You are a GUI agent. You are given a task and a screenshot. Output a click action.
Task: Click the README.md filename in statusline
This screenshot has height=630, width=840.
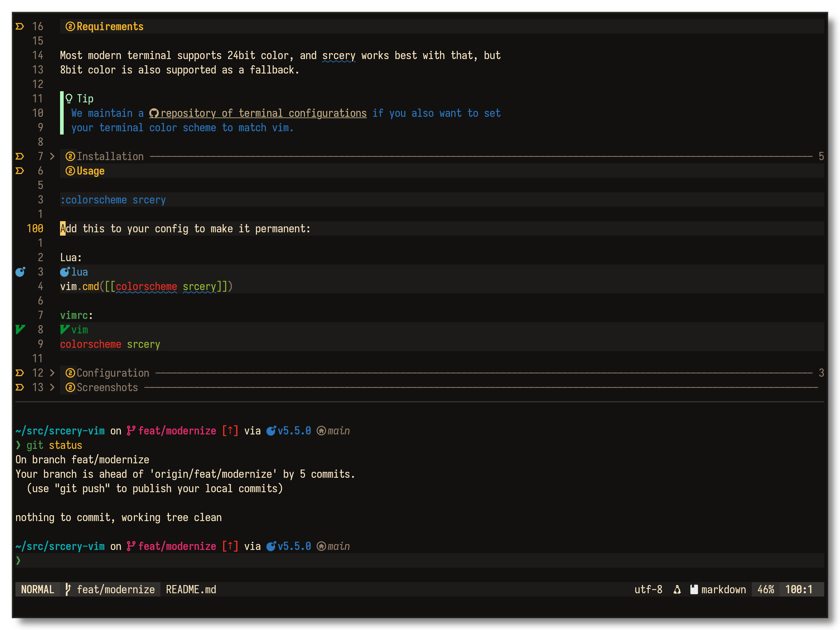[191, 589]
